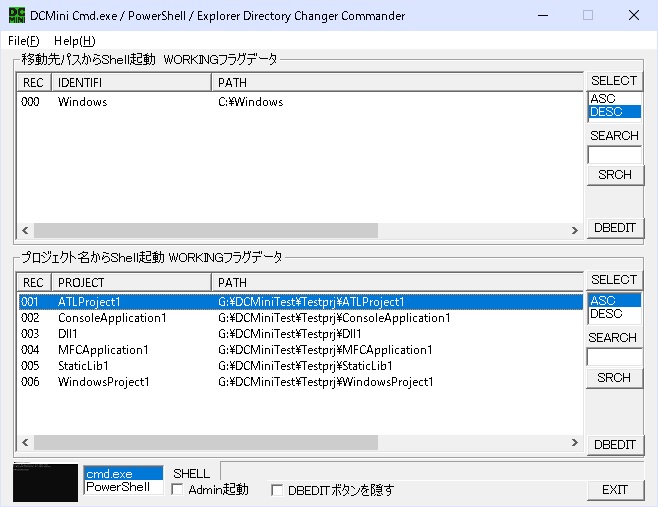The height and width of the screenshot is (507, 658).
Task: Open the Help(H) menu
Action: tap(74, 41)
